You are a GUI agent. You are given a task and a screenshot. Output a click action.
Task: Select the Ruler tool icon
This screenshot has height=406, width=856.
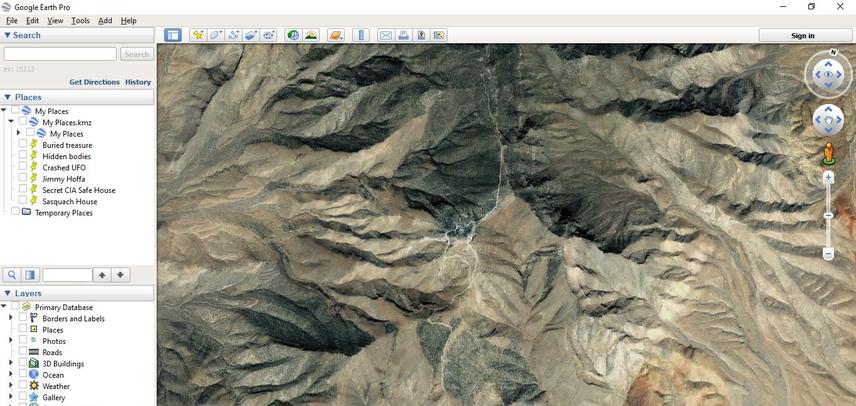click(x=360, y=35)
